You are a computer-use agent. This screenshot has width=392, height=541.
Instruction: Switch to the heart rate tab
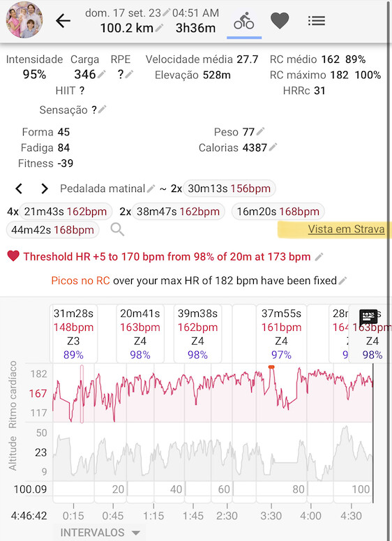point(280,21)
